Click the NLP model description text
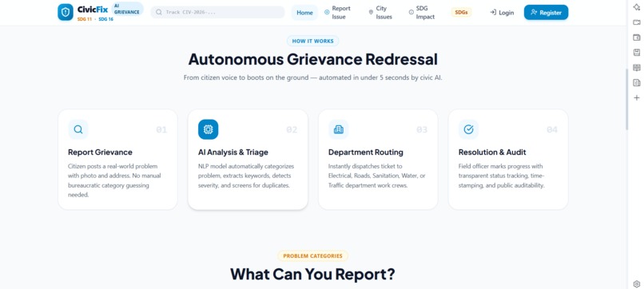The height and width of the screenshot is (289, 644). 246,176
